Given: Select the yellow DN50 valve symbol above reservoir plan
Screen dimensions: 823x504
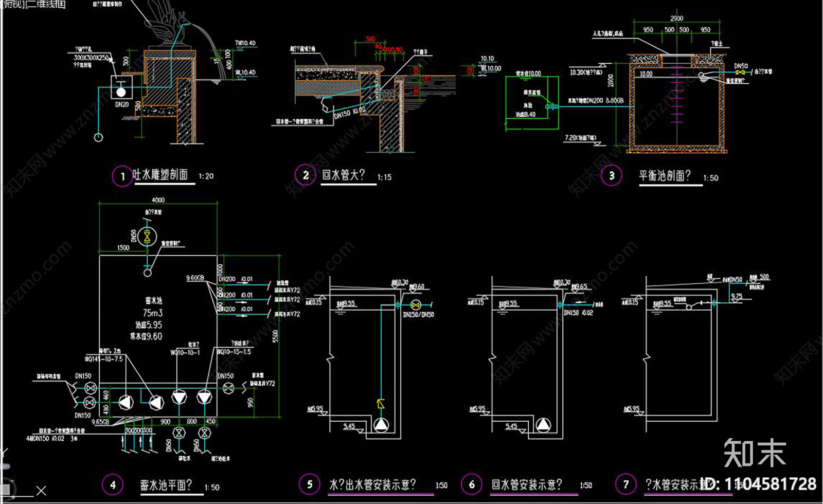Looking at the screenshot, I should pos(148,237).
